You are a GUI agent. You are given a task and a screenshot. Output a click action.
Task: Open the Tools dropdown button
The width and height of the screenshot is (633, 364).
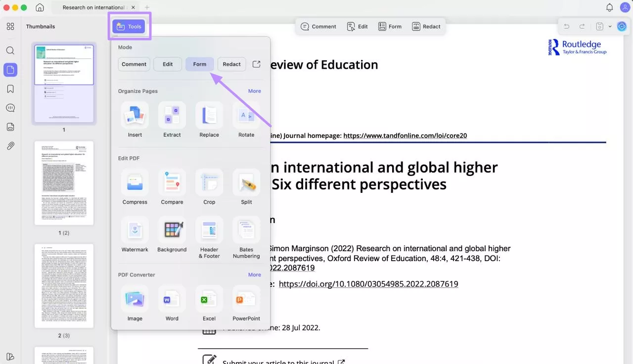[129, 27]
